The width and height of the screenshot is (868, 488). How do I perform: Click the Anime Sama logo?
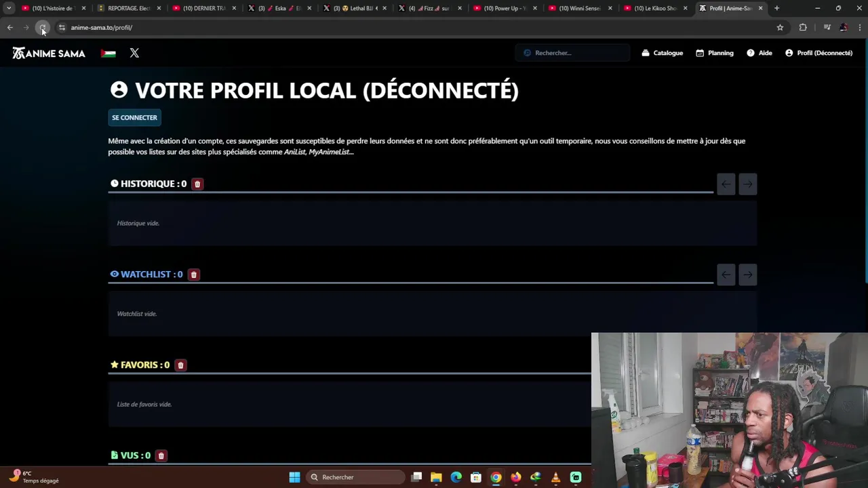(x=49, y=53)
